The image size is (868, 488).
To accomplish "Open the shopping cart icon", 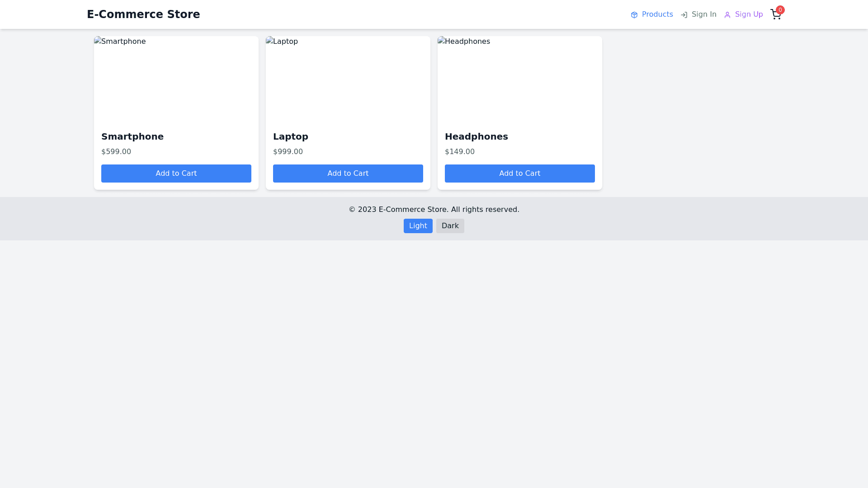I will pos(775,15).
